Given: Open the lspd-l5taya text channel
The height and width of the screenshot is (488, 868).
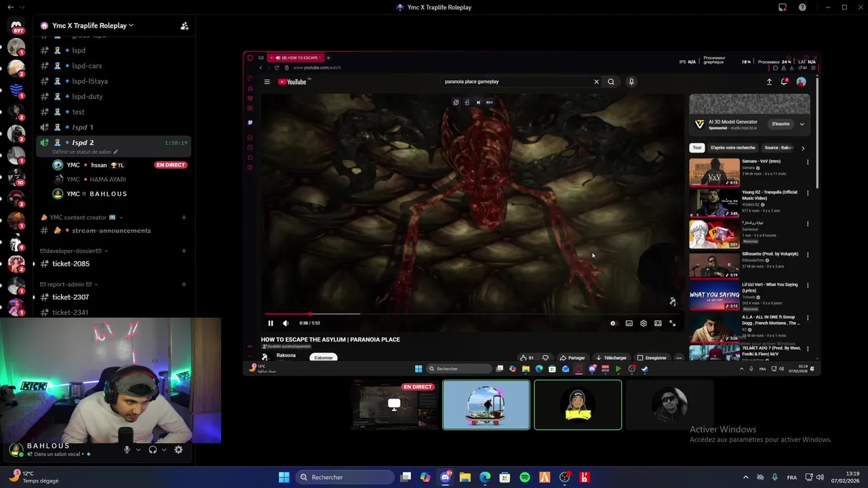Looking at the screenshot, I should click(90, 81).
